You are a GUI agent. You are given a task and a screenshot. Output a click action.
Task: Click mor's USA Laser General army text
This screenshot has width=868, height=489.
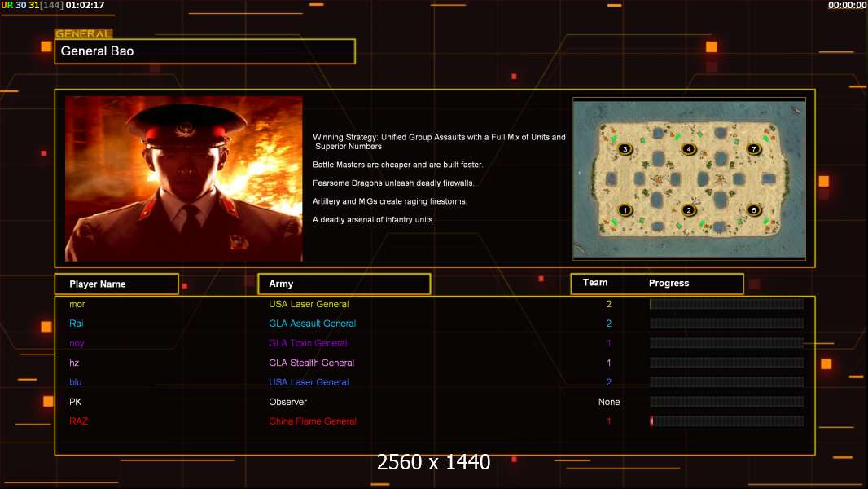309,304
